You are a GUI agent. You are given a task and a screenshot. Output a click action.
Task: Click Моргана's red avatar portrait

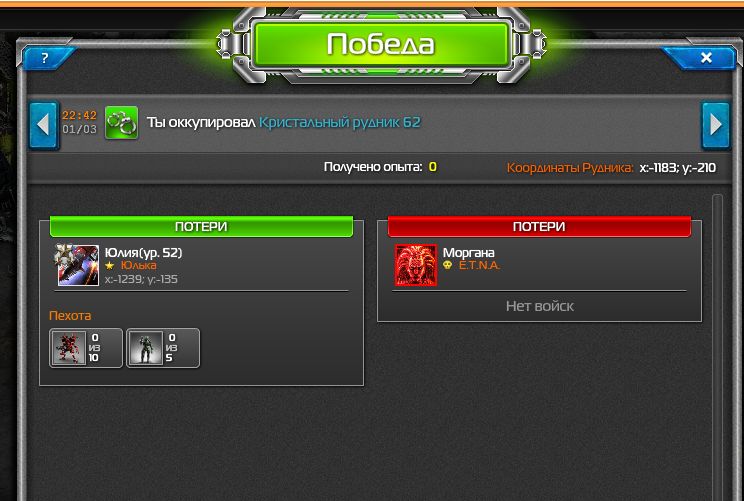tap(416, 265)
